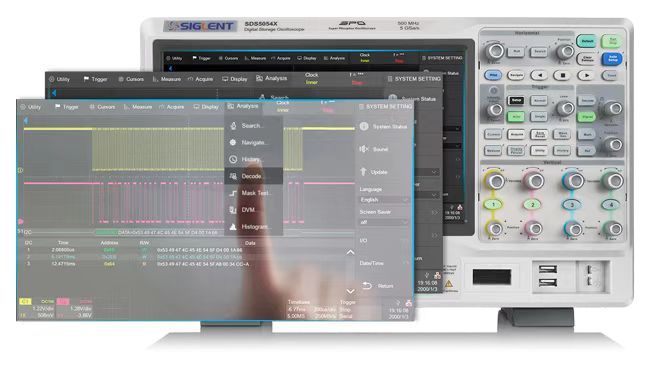Collapse decode table with up chevron
650x380 pixels.
350,252
